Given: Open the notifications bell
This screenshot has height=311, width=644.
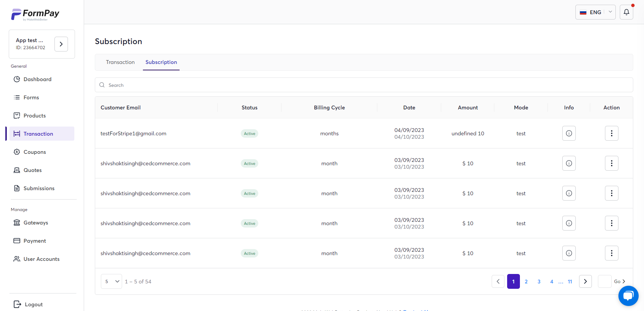Looking at the screenshot, I should [626, 12].
